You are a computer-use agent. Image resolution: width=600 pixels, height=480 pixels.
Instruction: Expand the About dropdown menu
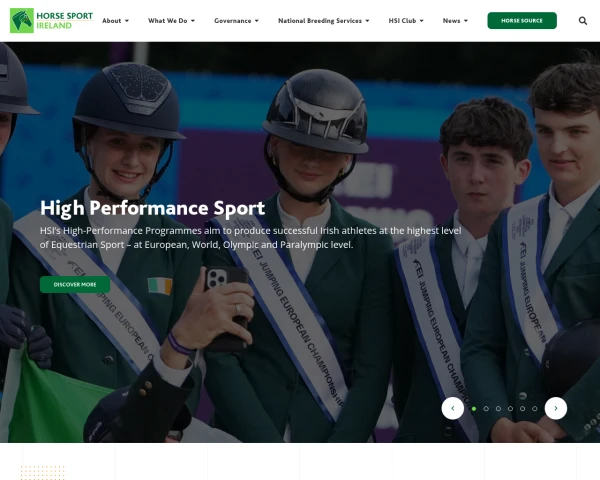pyautogui.click(x=115, y=21)
